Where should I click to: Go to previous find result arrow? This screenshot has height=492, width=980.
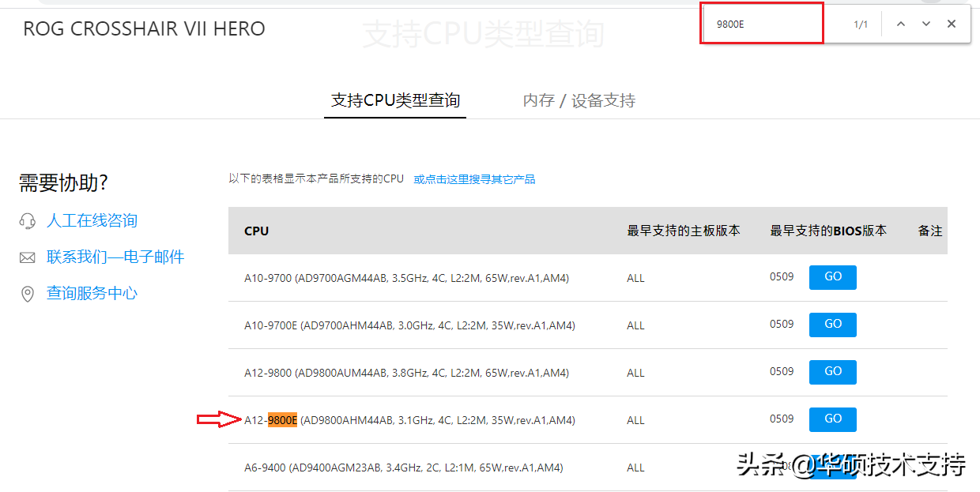pos(900,24)
